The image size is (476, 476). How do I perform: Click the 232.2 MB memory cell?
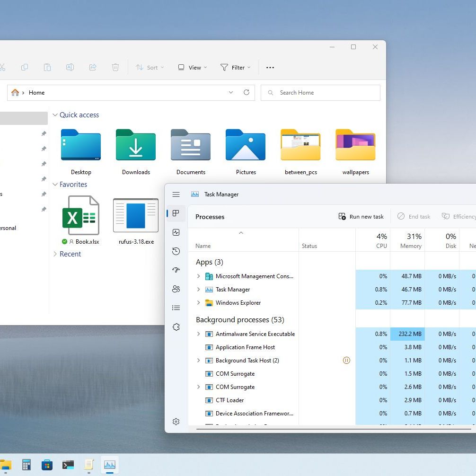pyautogui.click(x=407, y=334)
